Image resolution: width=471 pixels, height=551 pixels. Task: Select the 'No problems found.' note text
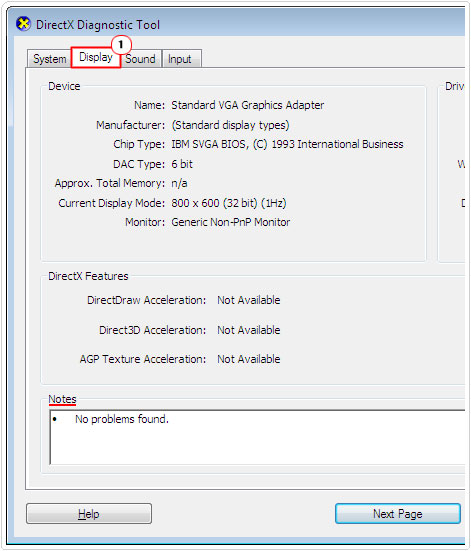click(122, 419)
